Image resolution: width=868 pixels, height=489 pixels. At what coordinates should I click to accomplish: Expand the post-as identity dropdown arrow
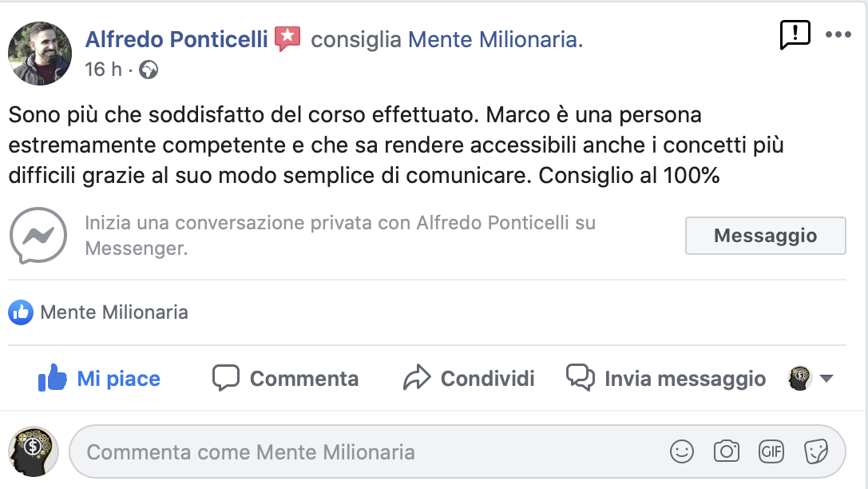pos(826,379)
